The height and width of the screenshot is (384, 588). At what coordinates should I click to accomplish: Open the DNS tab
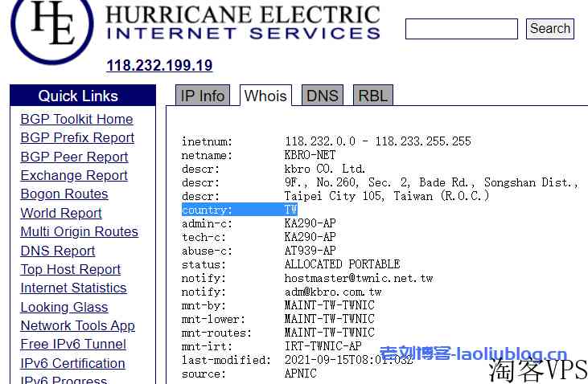click(322, 96)
